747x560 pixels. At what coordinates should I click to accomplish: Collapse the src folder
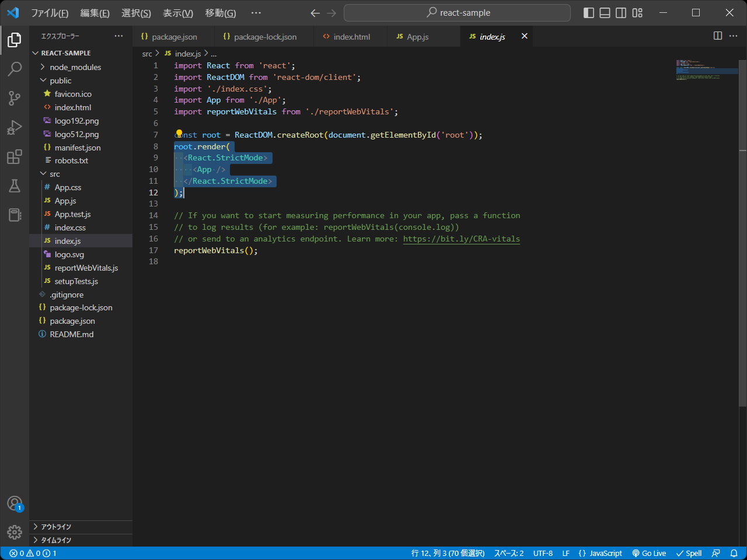coord(81,174)
